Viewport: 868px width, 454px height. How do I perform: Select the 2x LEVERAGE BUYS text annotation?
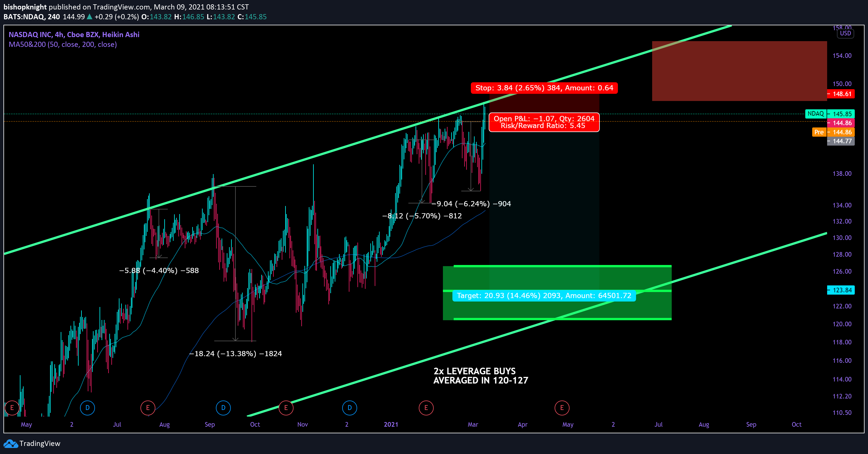point(481,376)
